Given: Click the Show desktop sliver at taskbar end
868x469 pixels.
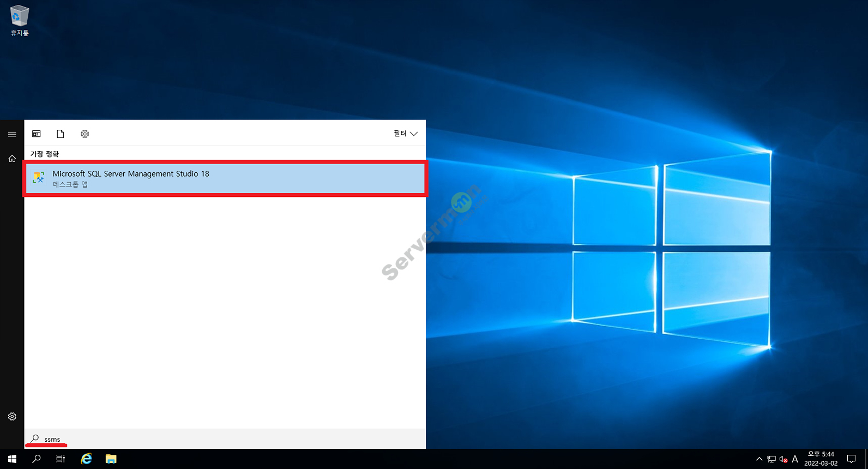Looking at the screenshot, I should tap(866, 459).
